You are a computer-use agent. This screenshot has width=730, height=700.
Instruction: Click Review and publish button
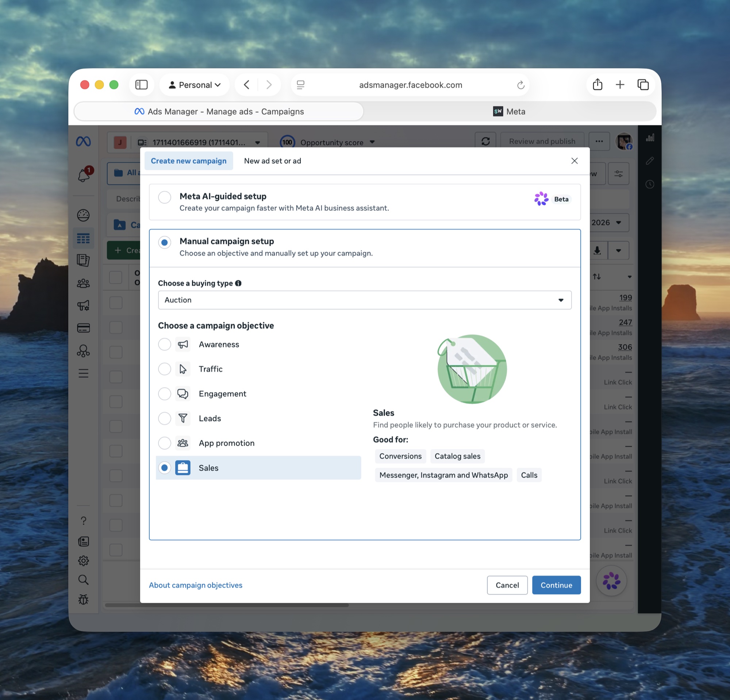[542, 142]
